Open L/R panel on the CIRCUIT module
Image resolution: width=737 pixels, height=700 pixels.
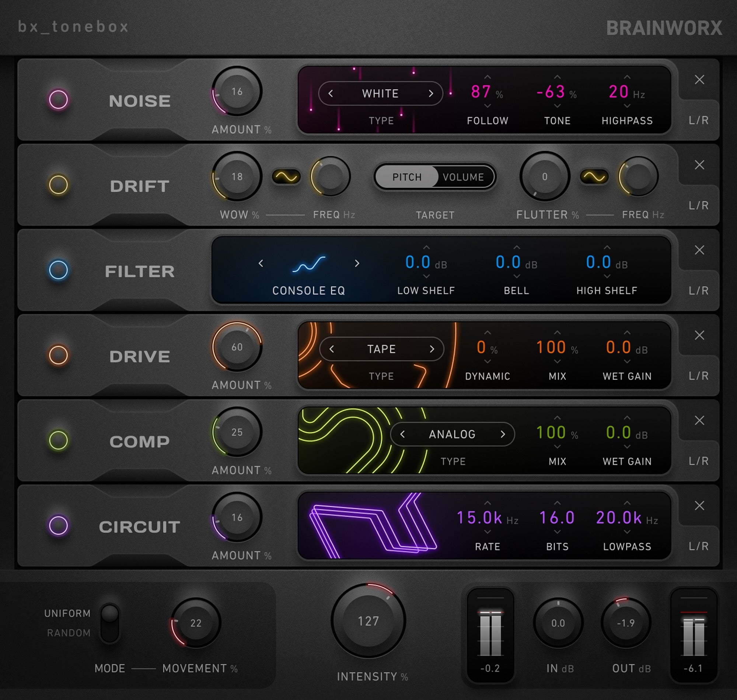point(699,547)
